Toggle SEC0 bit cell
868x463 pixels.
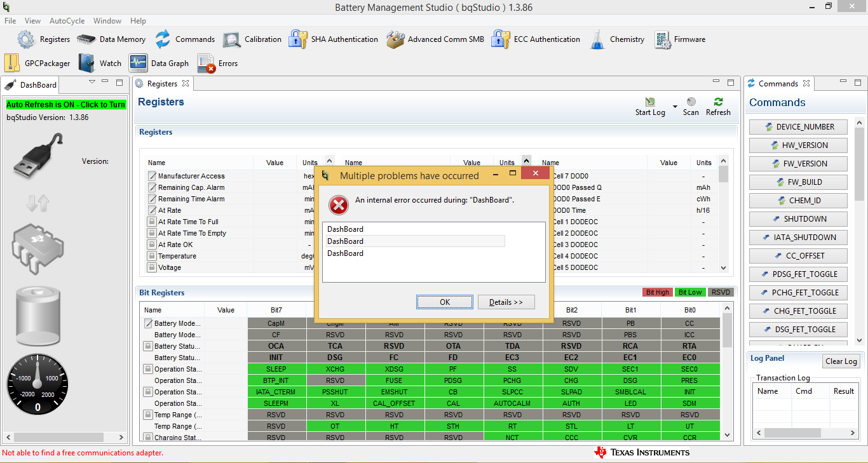click(x=690, y=369)
